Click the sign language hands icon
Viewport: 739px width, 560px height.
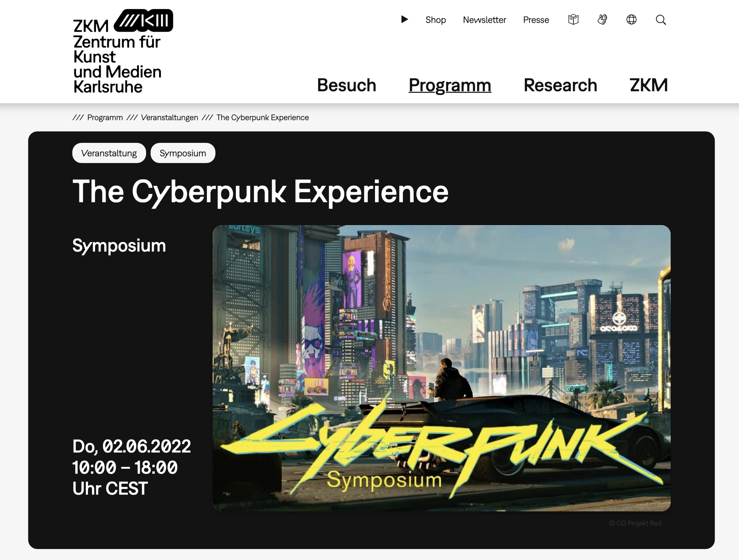coord(602,19)
